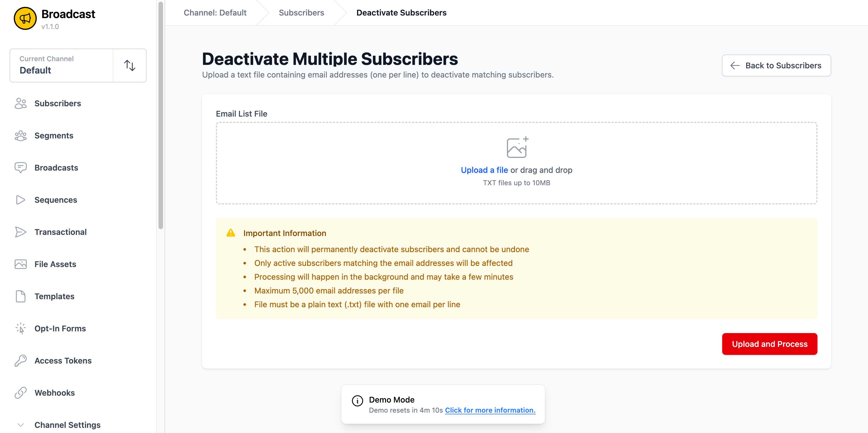Viewport: 868px width, 433px height.
Task: Click the back arrow icon in Back to Subscribers
Action: (735, 65)
